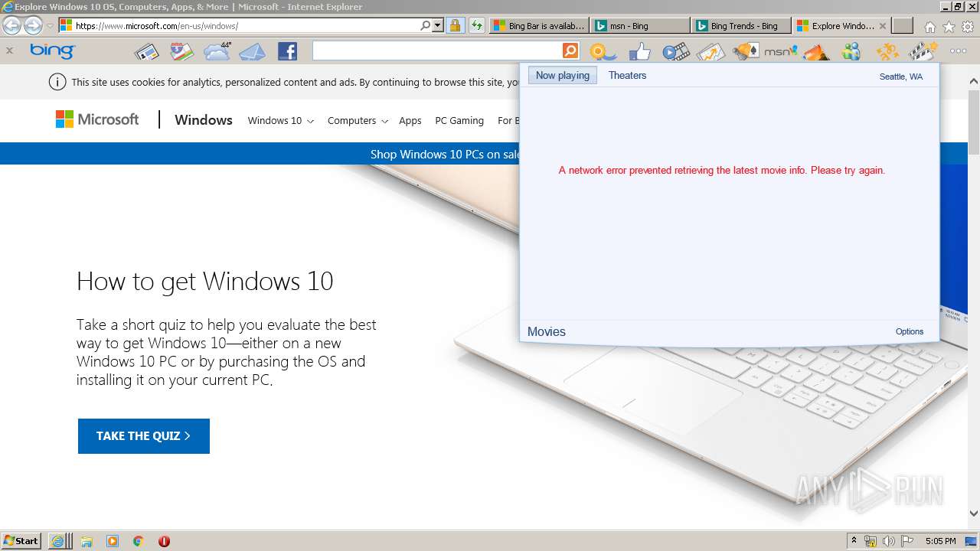Image resolution: width=980 pixels, height=551 pixels.
Task: Click the Refresh page button
Action: [x=477, y=25]
